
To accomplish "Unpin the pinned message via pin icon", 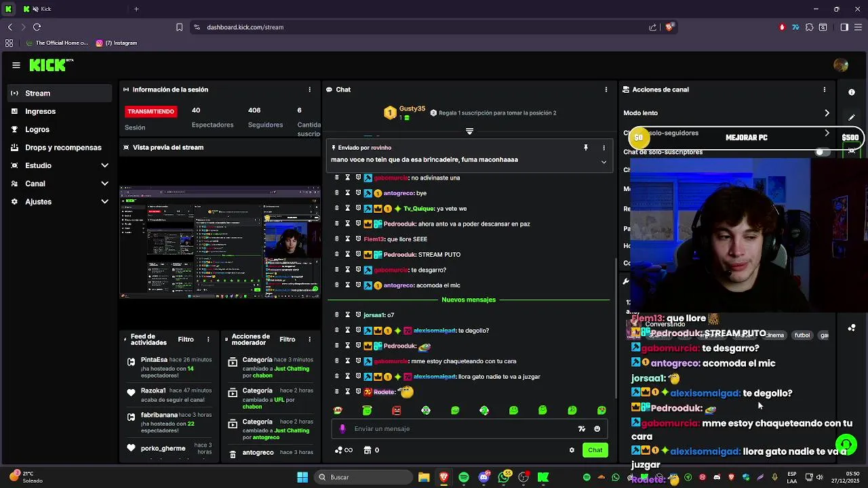I will 586,147.
